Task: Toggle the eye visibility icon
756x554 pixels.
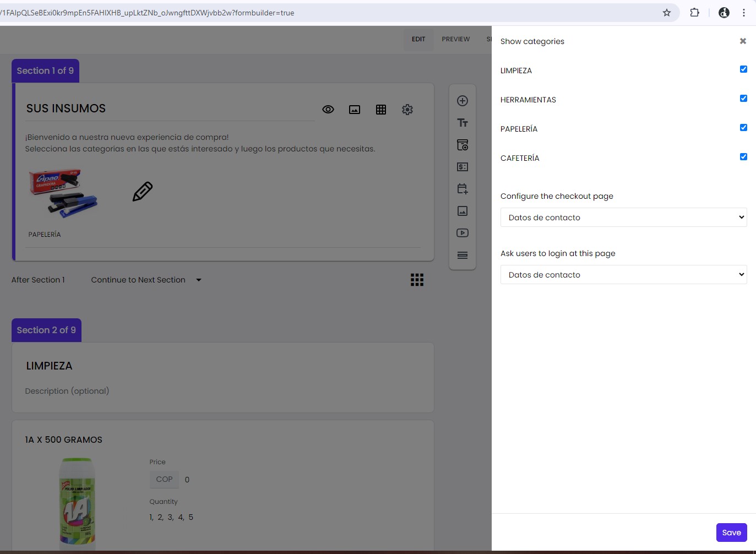Action: point(328,110)
